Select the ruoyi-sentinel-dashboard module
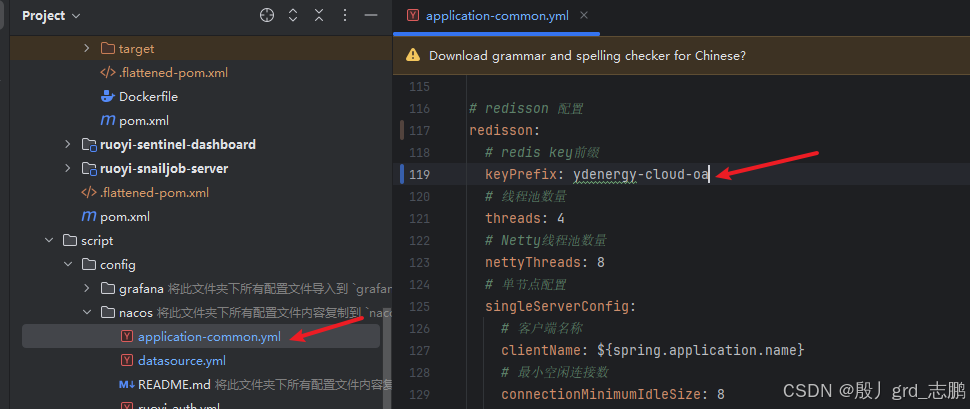This screenshot has width=970, height=409. 178,145
